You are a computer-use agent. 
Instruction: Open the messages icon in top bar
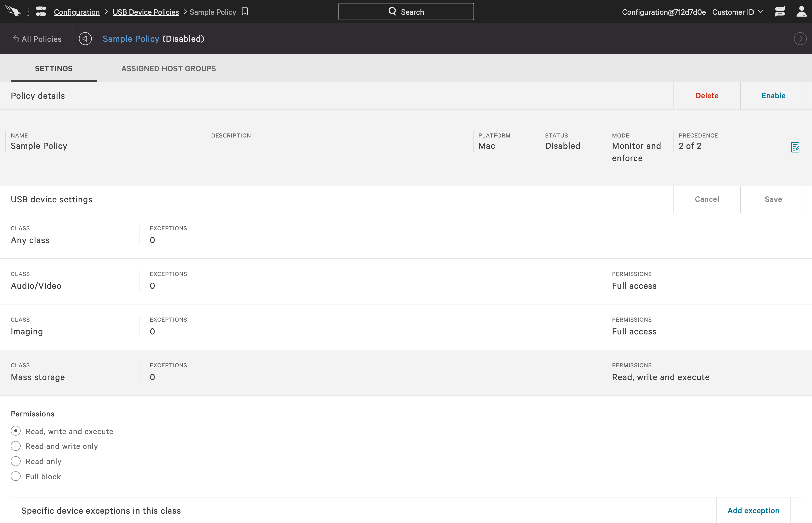click(x=780, y=12)
